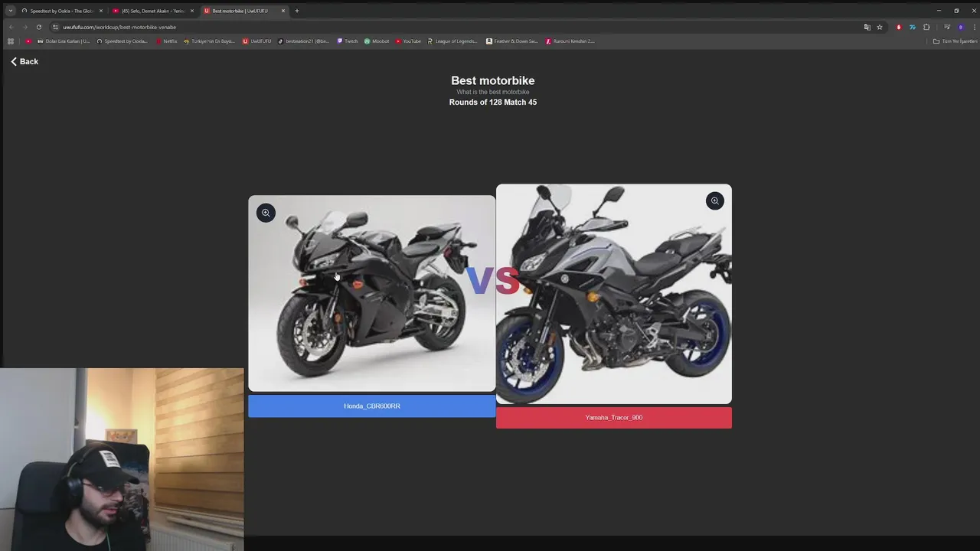980x551 pixels.
Task: Select the Yamaha Tracer 900 motorcycle photo
Action: [x=613, y=293]
